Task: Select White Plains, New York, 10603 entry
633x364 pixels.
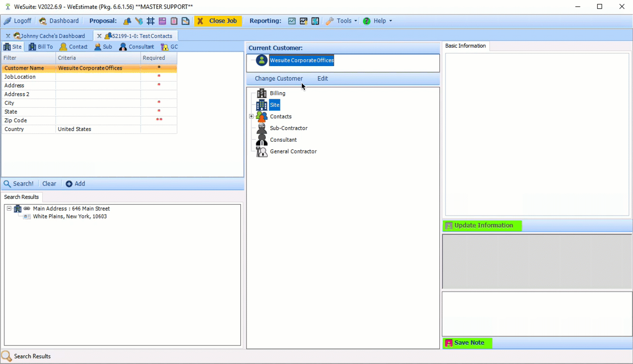Action: pyautogui.click(x=70, y=216)
